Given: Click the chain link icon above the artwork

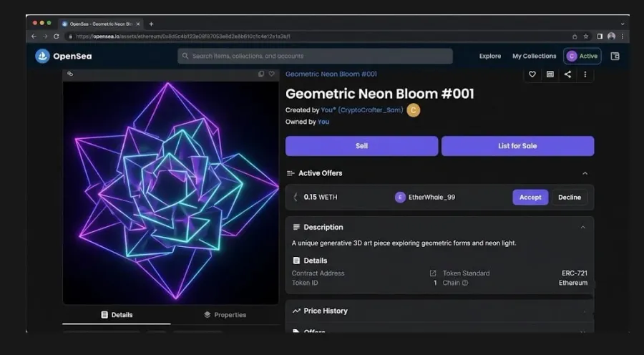Looking at the screenshot, I should pos(70,74).
